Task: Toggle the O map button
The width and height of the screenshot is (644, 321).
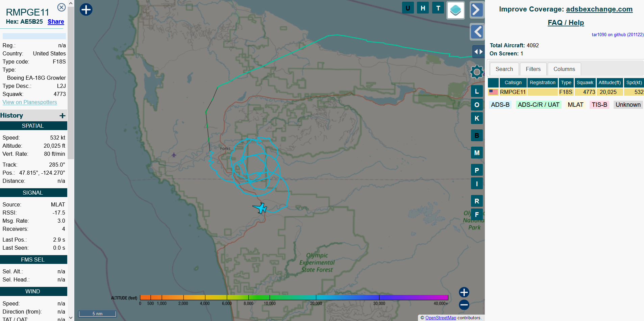Action: (477, 105)
